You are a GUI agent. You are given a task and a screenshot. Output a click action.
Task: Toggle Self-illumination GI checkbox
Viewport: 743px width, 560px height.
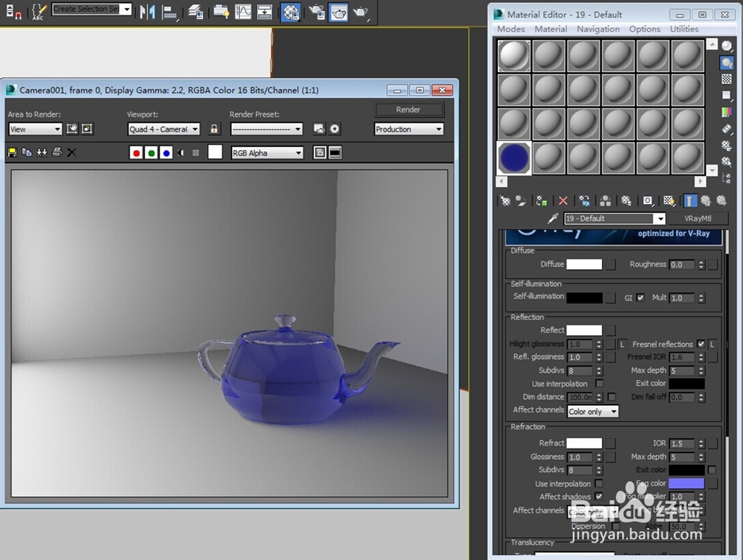[x=640, y=298]
